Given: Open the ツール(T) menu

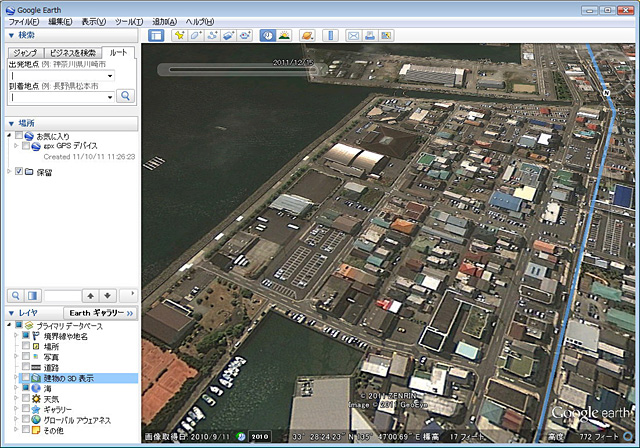Looking at the screenshot, I should coord(129,22).
